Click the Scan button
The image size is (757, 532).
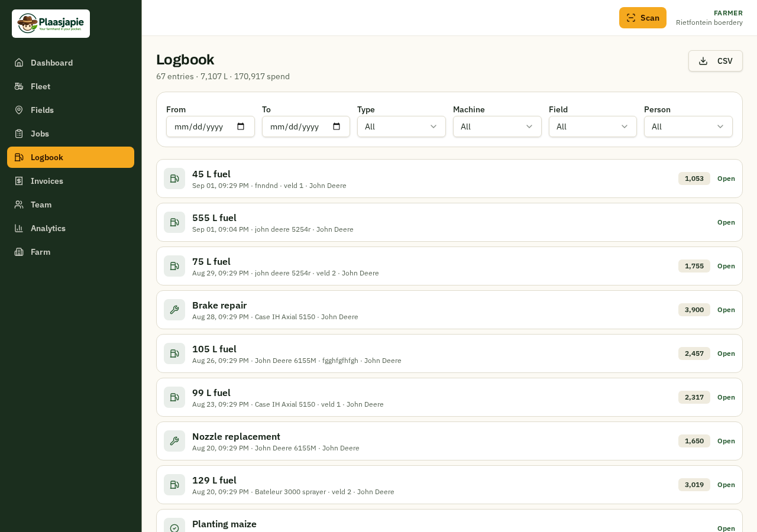click(643, 18)
